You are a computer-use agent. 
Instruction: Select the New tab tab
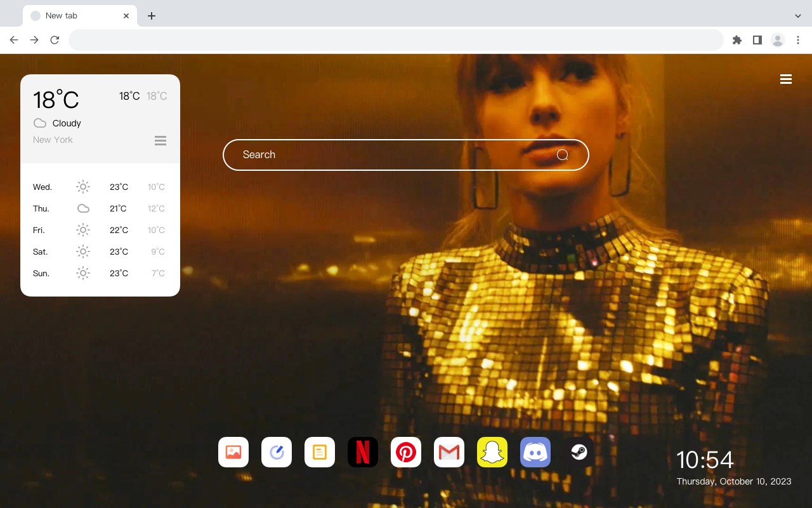click(80, 16)
